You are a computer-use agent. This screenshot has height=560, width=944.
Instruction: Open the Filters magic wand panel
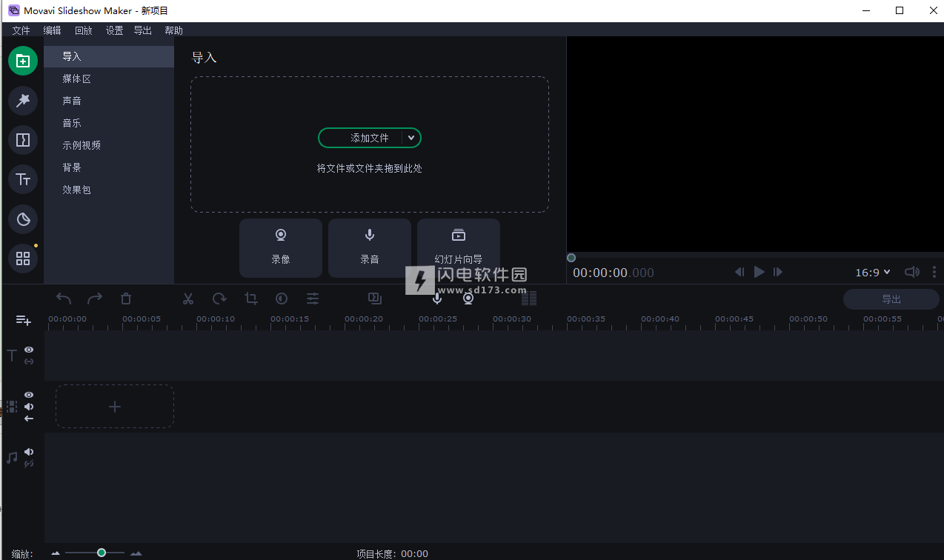[23, 100]
